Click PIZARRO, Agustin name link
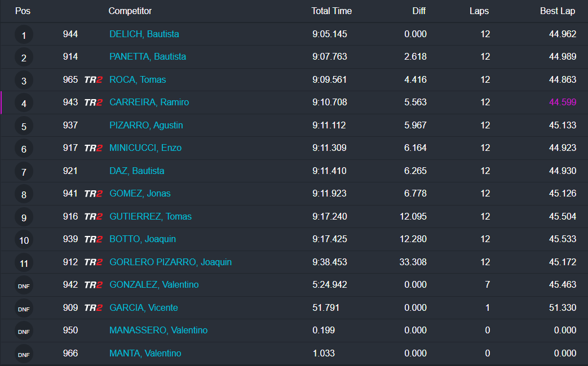 tap(146, 125)
